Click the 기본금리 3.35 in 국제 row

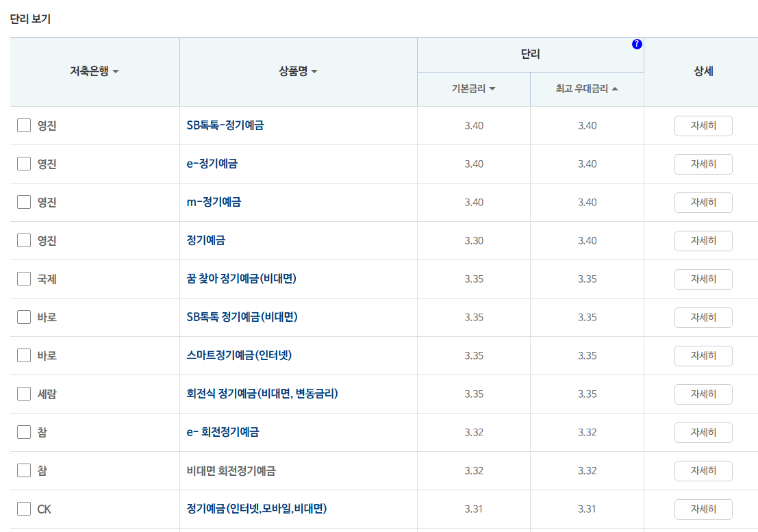[474, 279]
